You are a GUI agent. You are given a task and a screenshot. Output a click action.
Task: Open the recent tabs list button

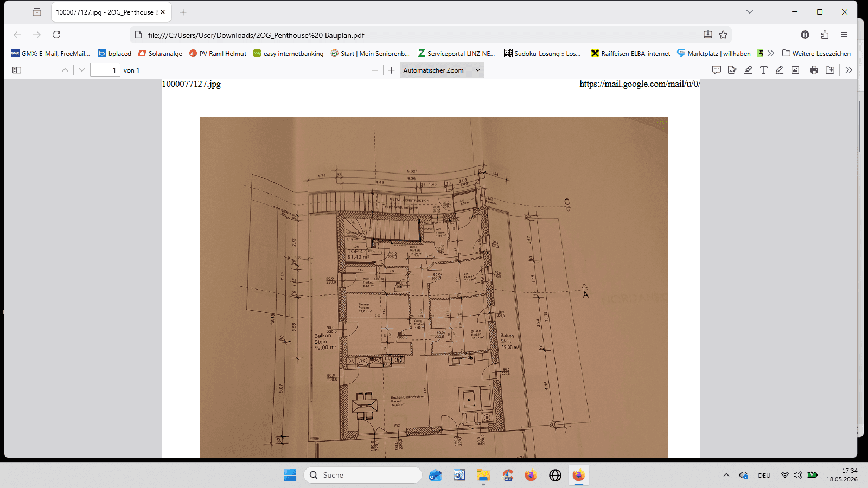tap(37, 12)
